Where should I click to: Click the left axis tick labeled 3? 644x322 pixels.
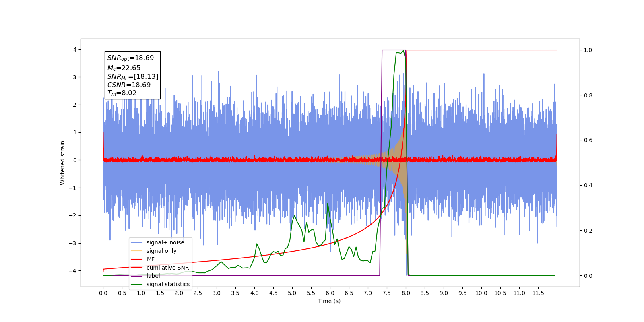[x=74, y=77]
